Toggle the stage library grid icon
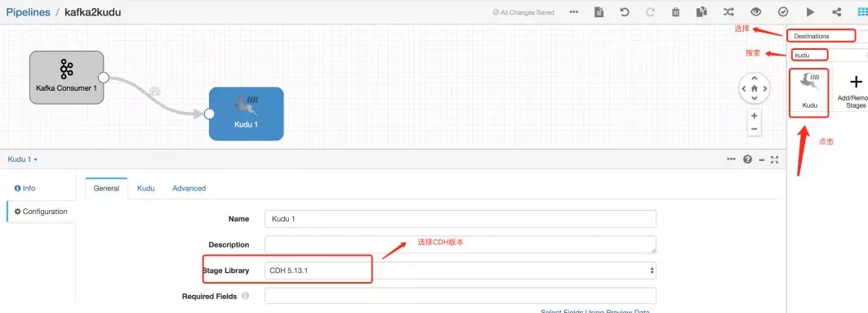This screenshot has width=868, height=313. pos(862,11)
